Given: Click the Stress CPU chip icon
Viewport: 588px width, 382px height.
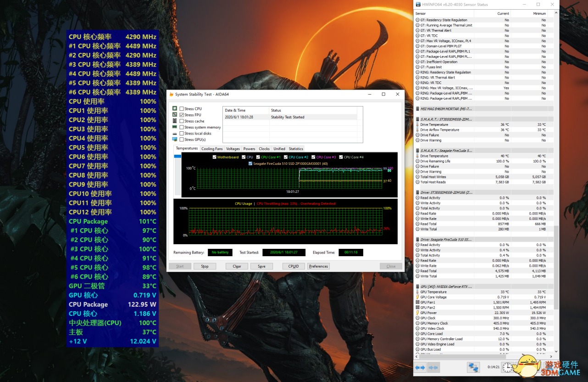Looking at the screenshot, I should 175,109.
